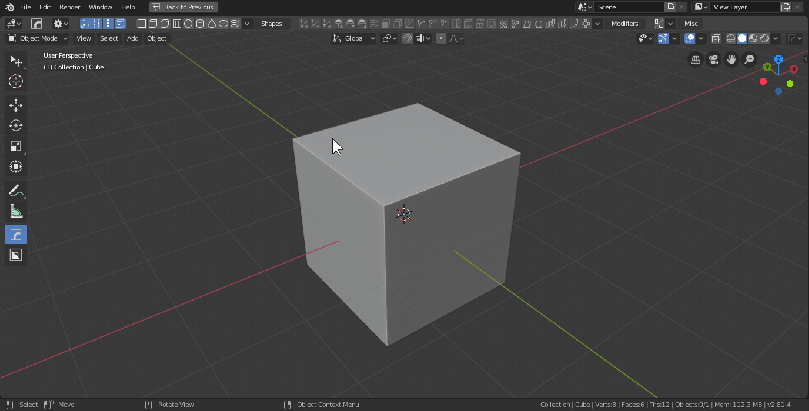Toggle X-ray view in header

point(716,38)
